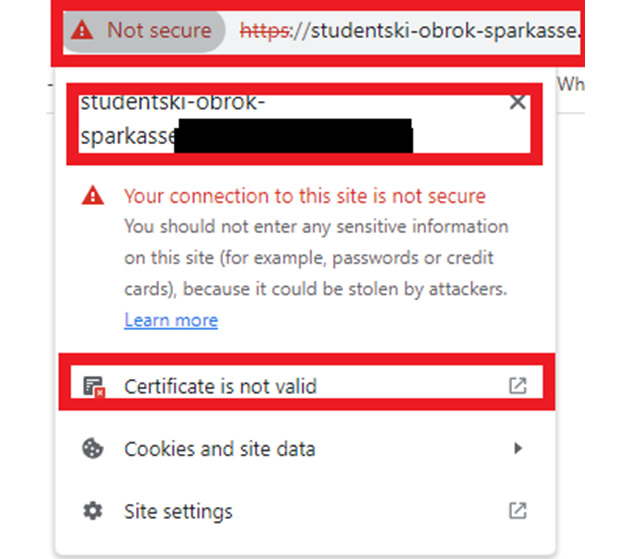This screenshot has height=559, width=630.
Task: Click the Site settings gear icon
Action: coord(93,511)
